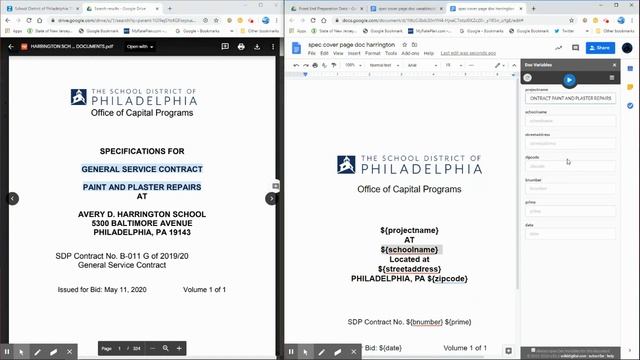Open comment history in Docs
This screenshot has width=640, height=360.
(576, 48)
